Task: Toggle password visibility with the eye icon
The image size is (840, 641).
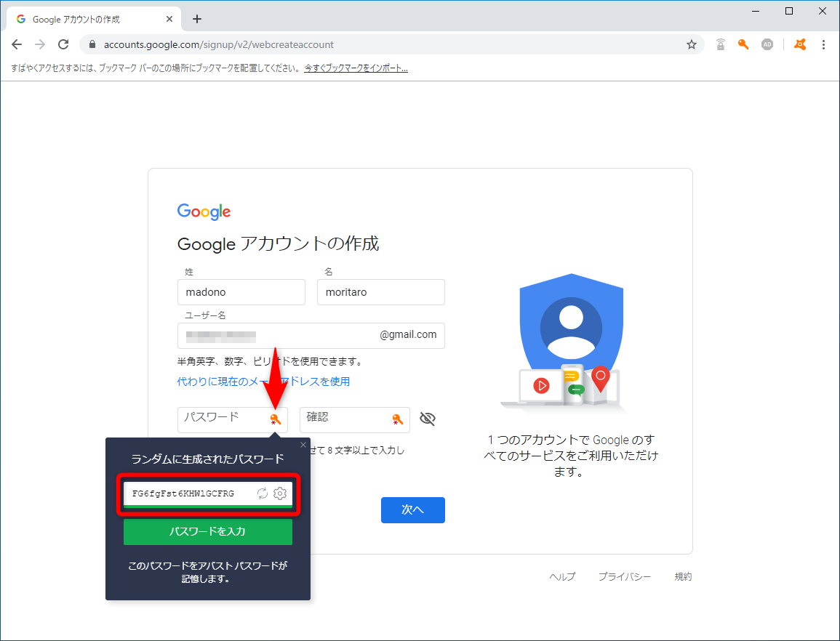Action: pyautogui.click(x=428, y=419)
